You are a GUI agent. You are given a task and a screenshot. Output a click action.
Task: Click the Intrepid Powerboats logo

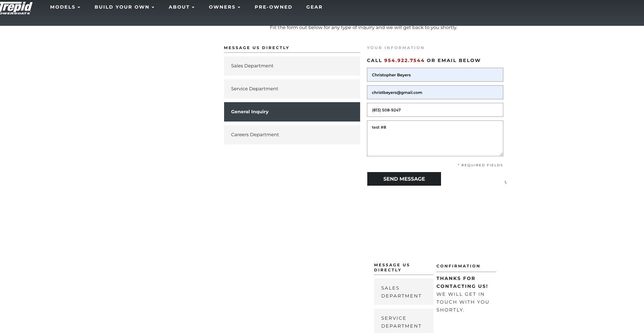click(16, 8)
